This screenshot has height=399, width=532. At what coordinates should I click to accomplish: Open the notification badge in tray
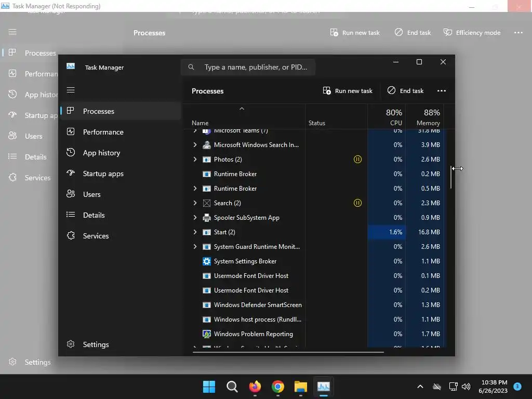coord(517,387)
